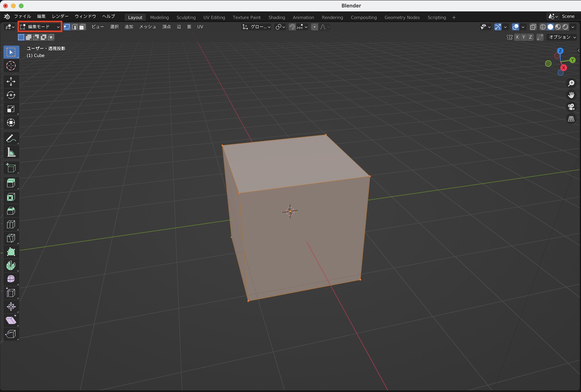Viewport: 581px width, 392px height.
Task: Select the Inset Faces tool
Action: [11, 197]
